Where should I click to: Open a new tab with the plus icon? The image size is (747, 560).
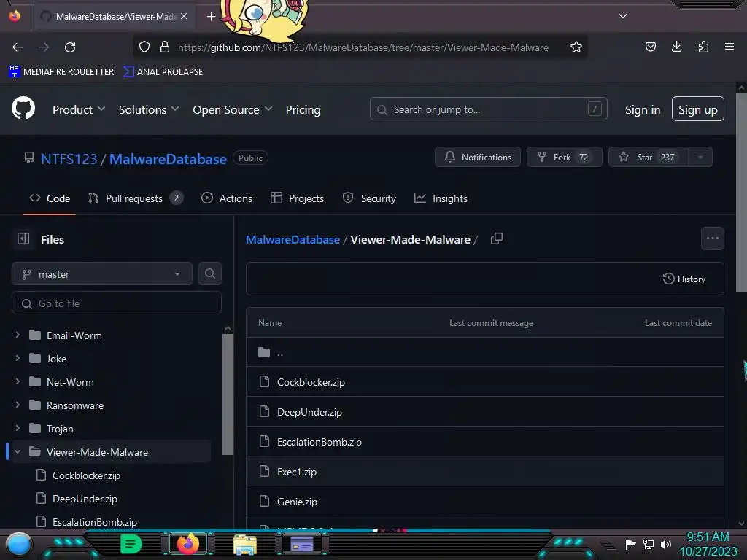tap(211, 17)
